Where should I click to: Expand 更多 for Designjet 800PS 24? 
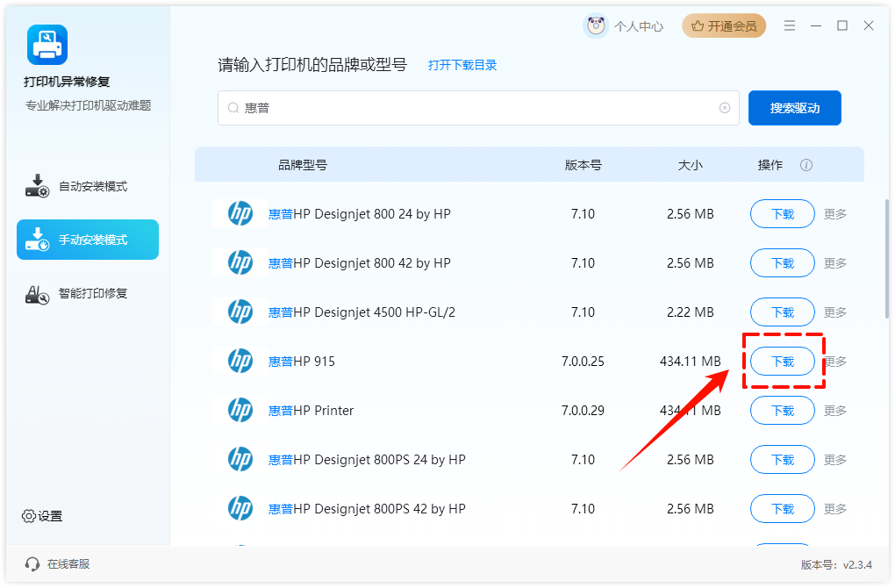point(835,460)
